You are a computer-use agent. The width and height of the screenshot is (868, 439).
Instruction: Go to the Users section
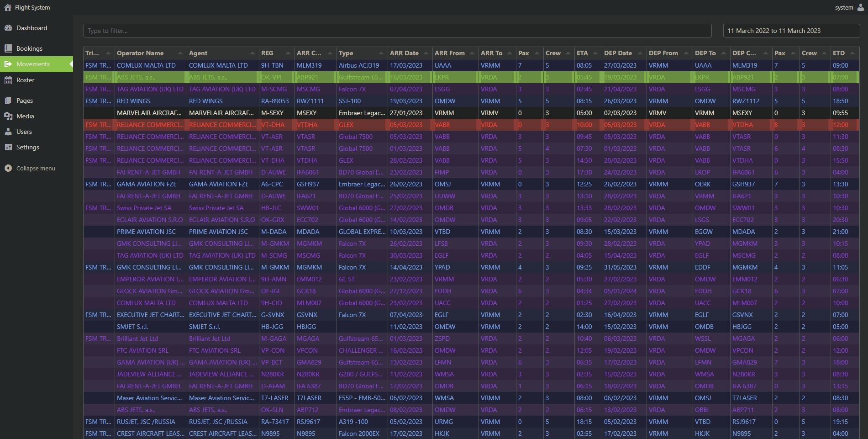click(37, 132)
